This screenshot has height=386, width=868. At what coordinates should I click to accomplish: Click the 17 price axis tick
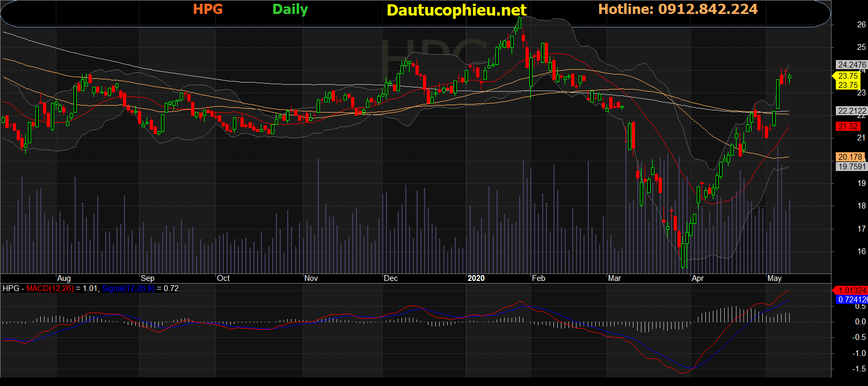(861, 229)
